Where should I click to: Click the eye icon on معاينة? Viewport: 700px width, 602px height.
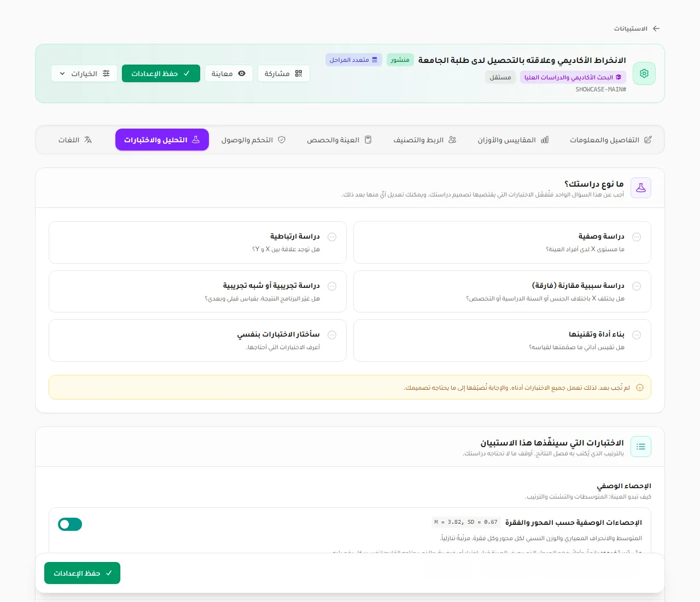(x=242, y=73)
